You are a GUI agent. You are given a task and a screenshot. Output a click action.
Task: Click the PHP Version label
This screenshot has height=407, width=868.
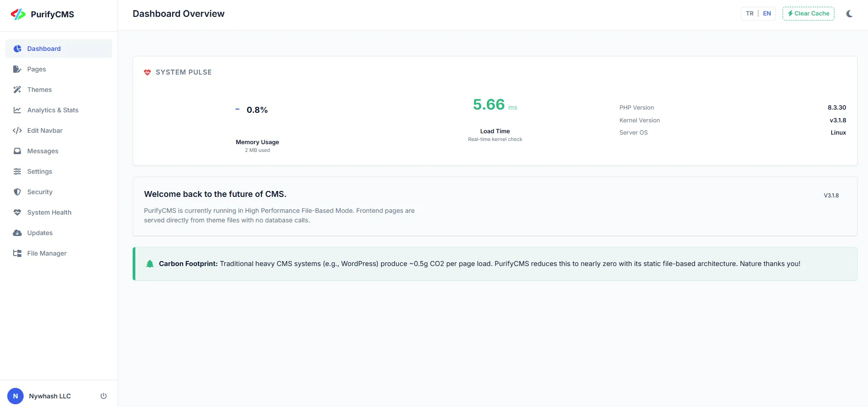pyautogui.click(x=637, y=108)
